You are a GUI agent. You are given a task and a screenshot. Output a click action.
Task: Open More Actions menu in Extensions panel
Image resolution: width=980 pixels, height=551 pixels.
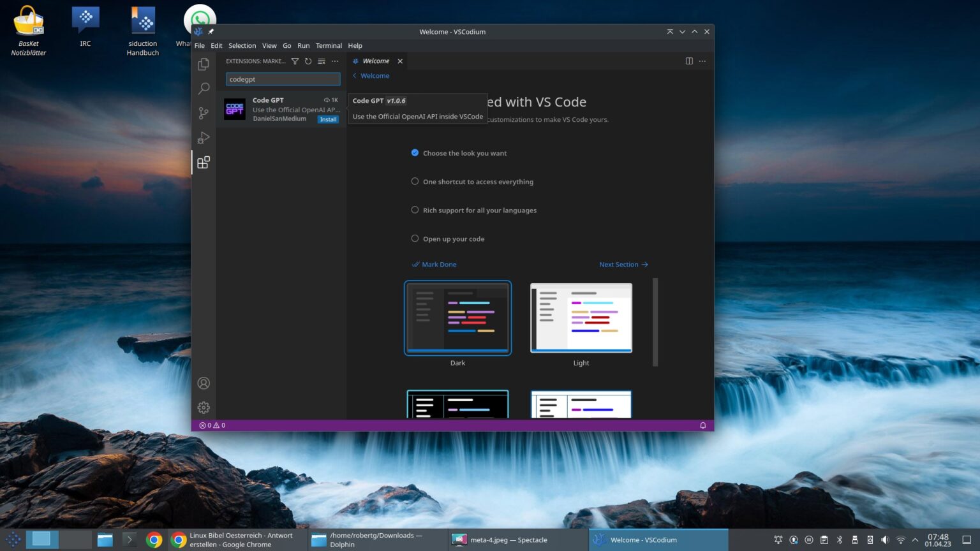pos(334,61)
